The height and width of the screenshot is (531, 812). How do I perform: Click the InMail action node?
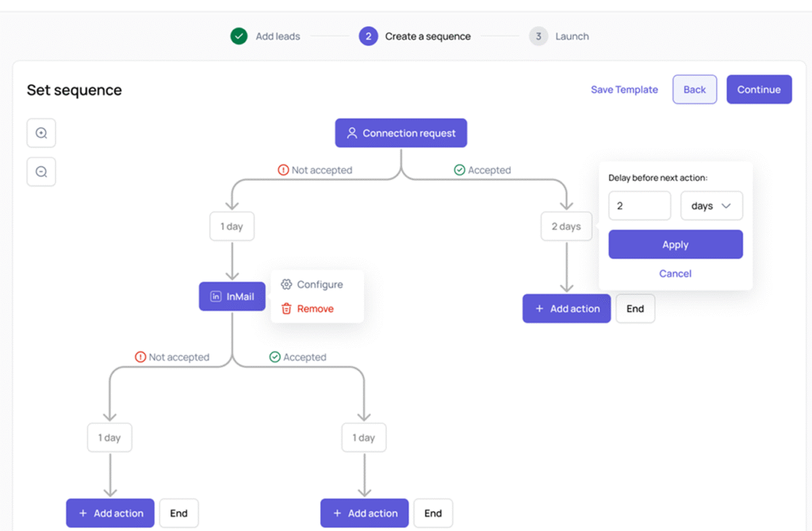[x=232, y=296]
